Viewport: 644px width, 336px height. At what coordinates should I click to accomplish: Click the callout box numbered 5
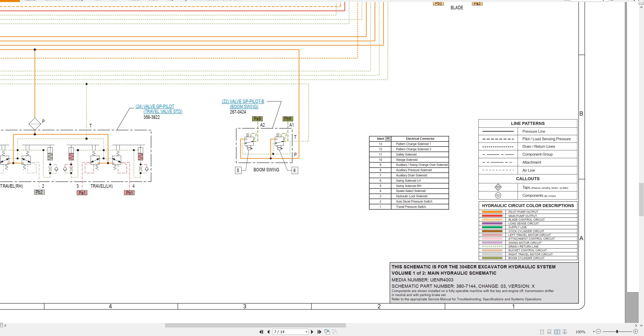pos(238,170)
